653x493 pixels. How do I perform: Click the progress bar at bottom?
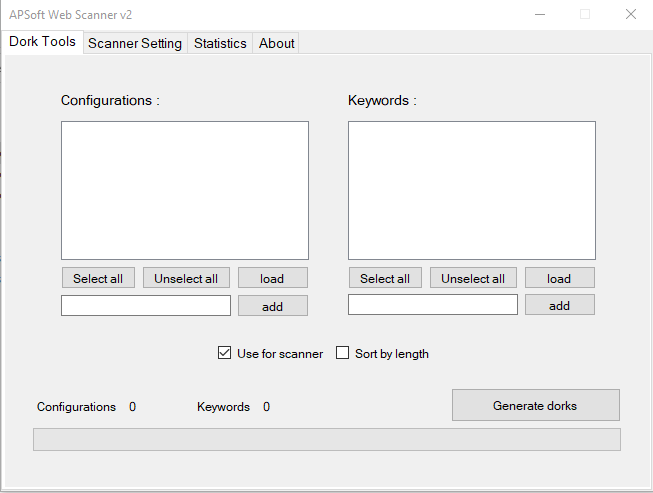tap(327, 439)
